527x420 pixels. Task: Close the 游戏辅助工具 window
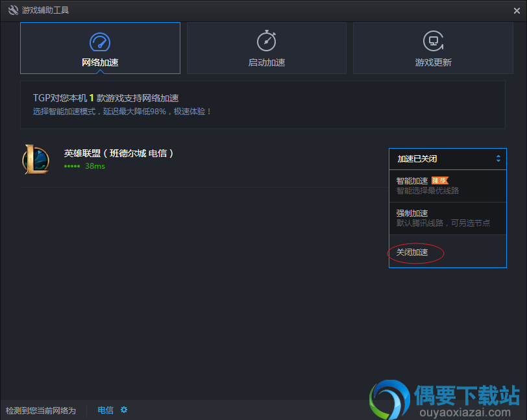pyautogui.click(x=517, y=11)
